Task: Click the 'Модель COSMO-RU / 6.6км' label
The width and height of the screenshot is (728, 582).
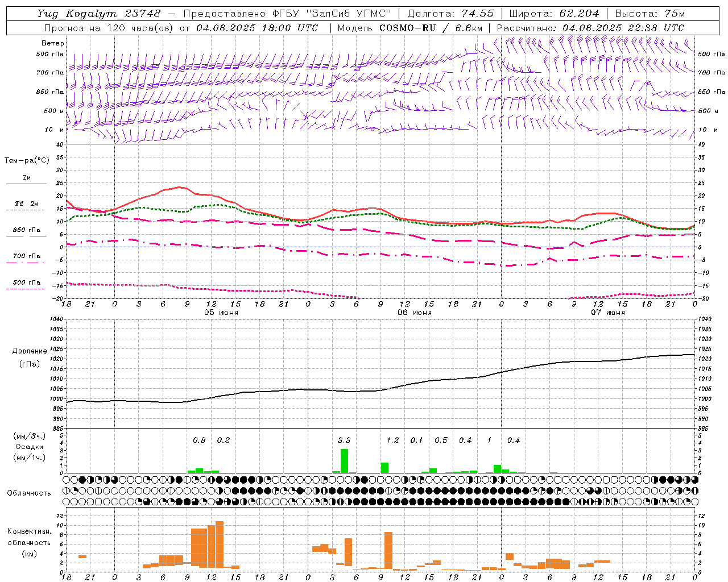Action: [409, 28]
